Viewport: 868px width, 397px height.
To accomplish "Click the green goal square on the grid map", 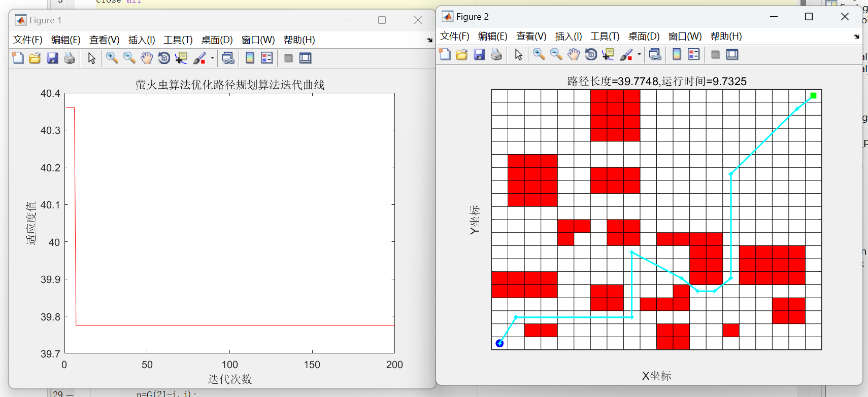I will [x=813, y=96].
